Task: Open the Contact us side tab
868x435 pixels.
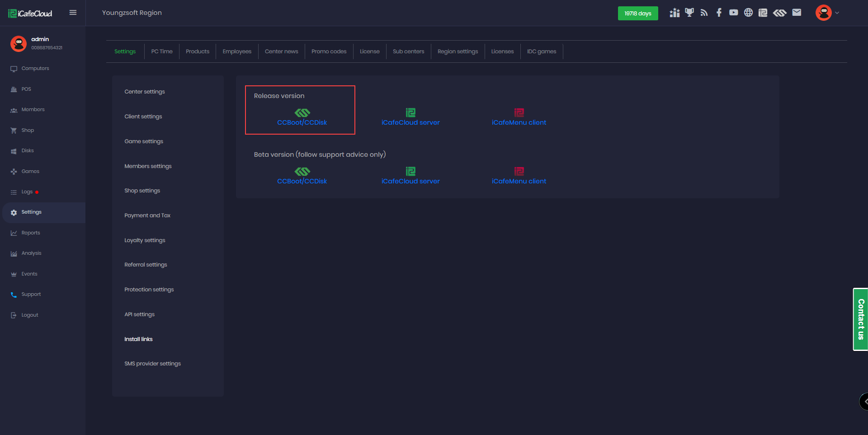Action: pos(860,319)
